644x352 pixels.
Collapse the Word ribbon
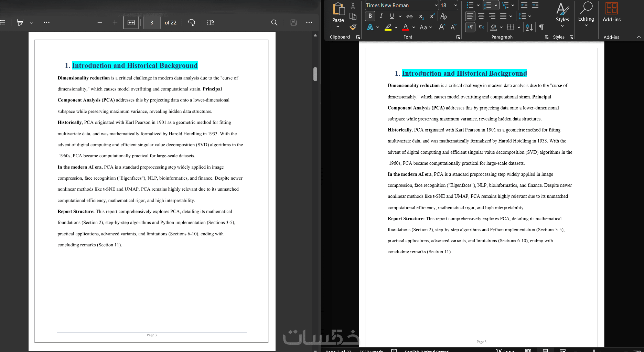(x=639, y=37)
